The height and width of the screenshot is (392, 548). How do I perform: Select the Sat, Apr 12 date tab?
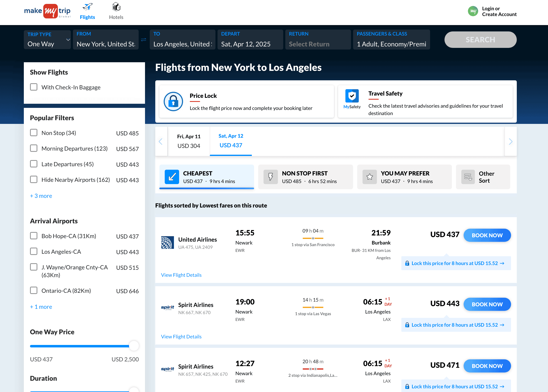click(231, 141)
